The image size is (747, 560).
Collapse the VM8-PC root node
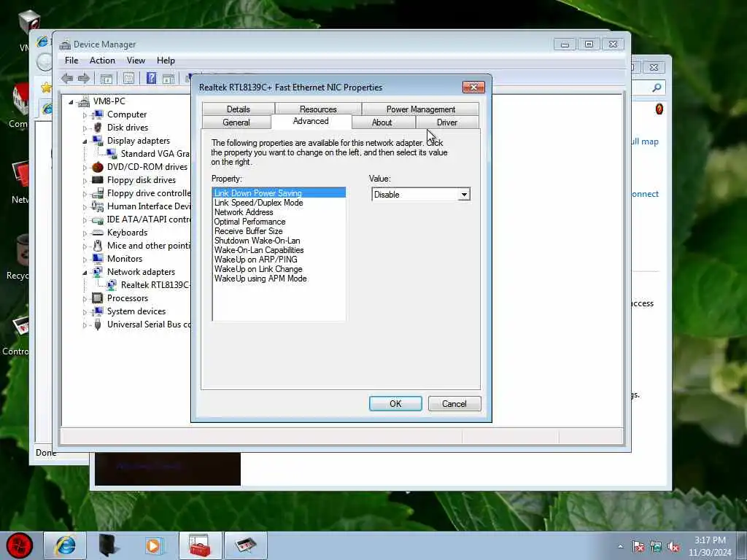(x=71, y=101)
